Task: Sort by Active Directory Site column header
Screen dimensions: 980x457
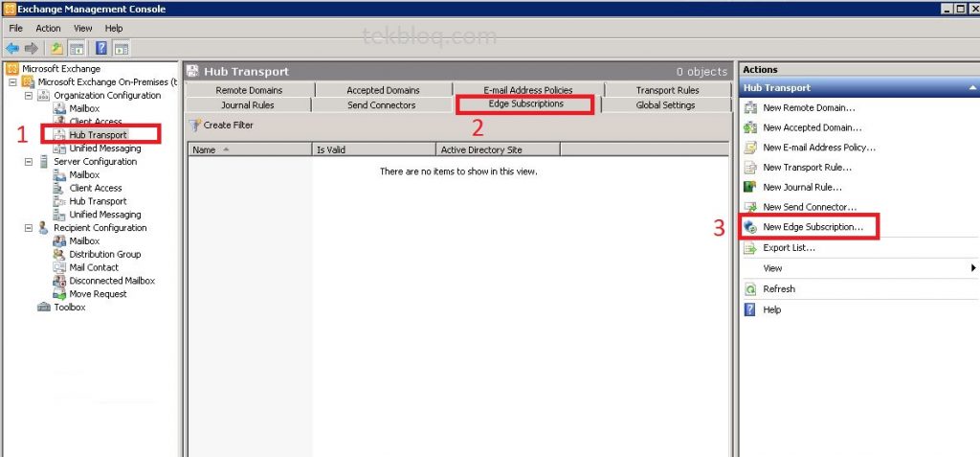Action: (498, 149)
